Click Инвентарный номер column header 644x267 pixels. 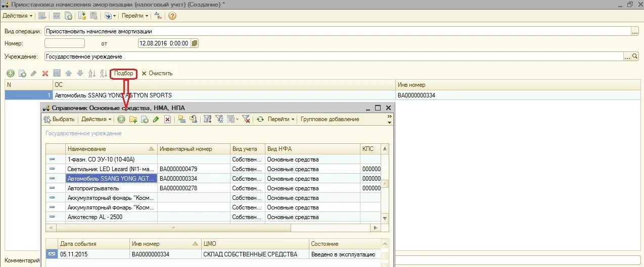(x=194, y=149)
